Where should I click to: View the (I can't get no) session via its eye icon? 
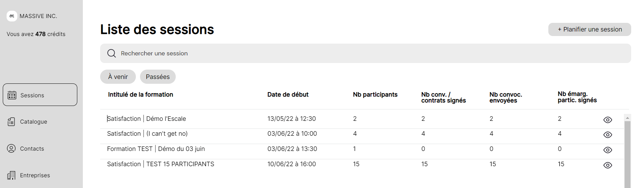[x=608, y=135]
